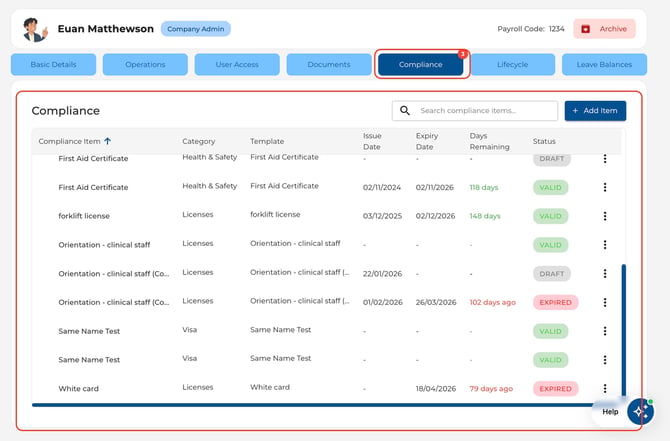This screenshot has height=441, width=670.
Task: Open options for valid First Aid Certificate
Action: (605, 187)
